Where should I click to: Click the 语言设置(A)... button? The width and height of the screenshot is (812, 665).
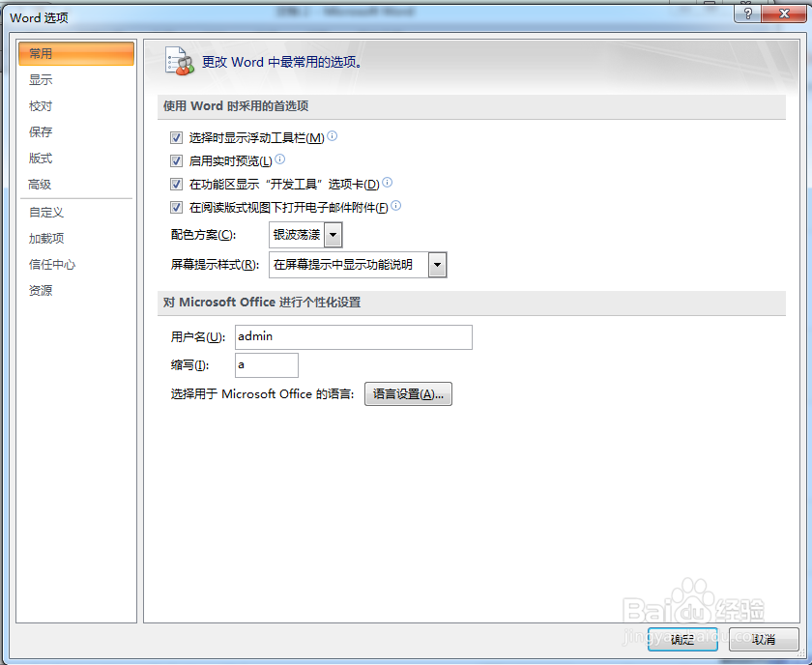point(408,394)
